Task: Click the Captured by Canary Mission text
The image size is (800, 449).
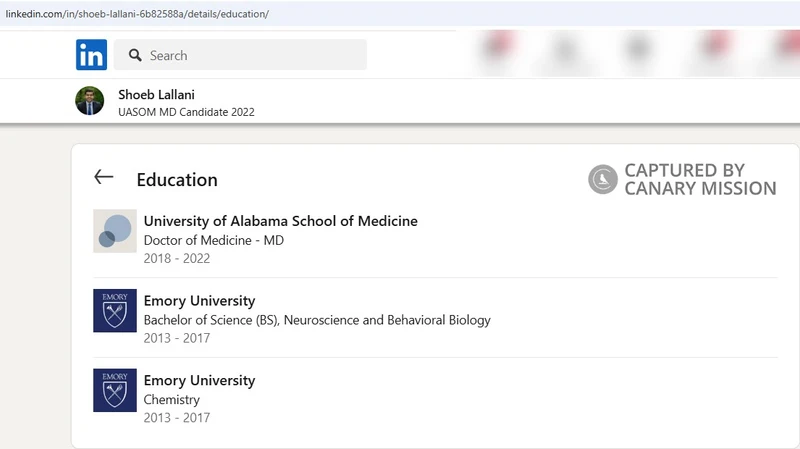Action: tap(700, 179)
